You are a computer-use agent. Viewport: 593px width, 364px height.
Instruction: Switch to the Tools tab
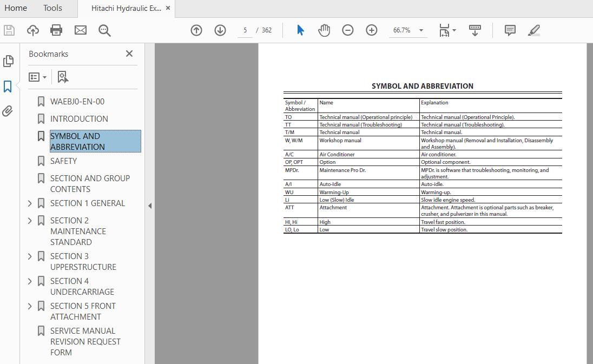[52, 8]
